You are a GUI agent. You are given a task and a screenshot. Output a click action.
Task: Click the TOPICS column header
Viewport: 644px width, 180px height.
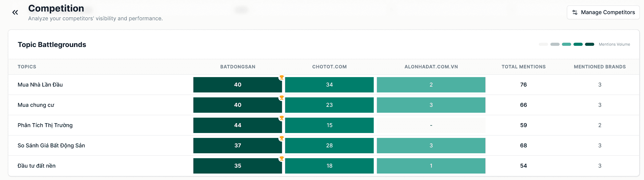coord(27,67)
